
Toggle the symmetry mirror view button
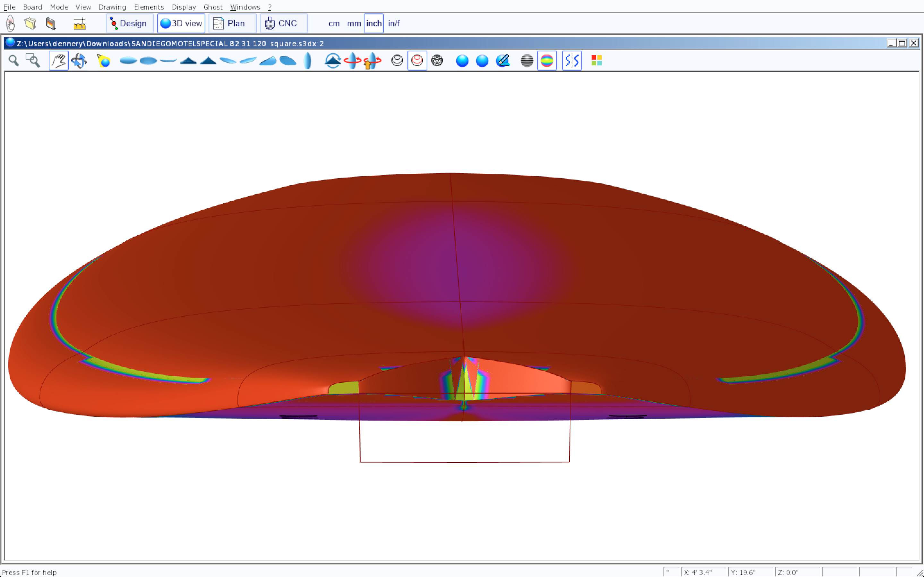tap(572, 61)
